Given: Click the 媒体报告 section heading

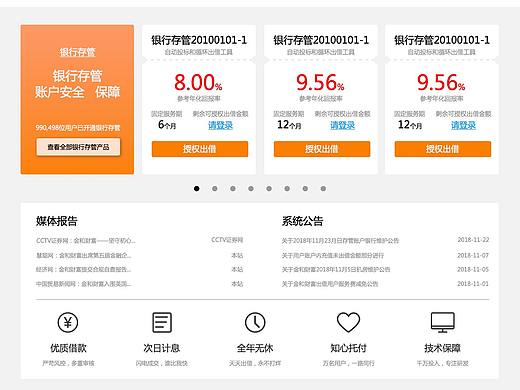Looking at the screenshot, I should pyautogui.click(x=57, y=221).
